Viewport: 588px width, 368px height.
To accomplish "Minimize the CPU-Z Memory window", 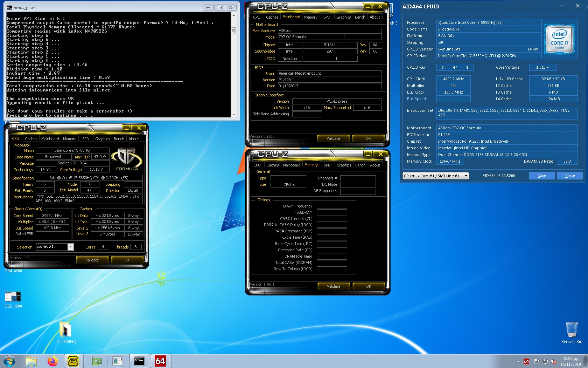I will [367, 154].
